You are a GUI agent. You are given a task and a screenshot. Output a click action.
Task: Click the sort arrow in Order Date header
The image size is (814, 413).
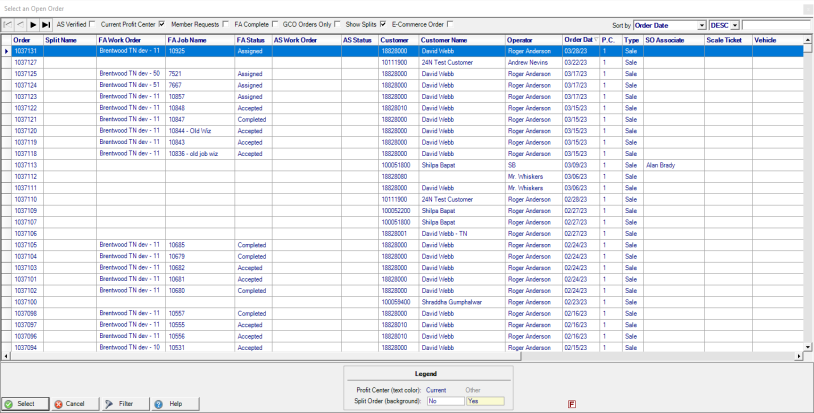598,39
